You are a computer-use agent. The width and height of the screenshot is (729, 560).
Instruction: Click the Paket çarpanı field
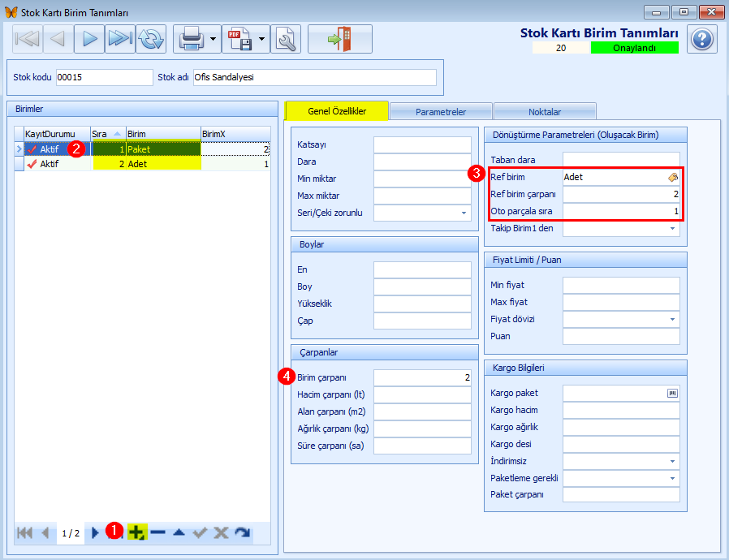pyautogui.click(x=621, y=495)
